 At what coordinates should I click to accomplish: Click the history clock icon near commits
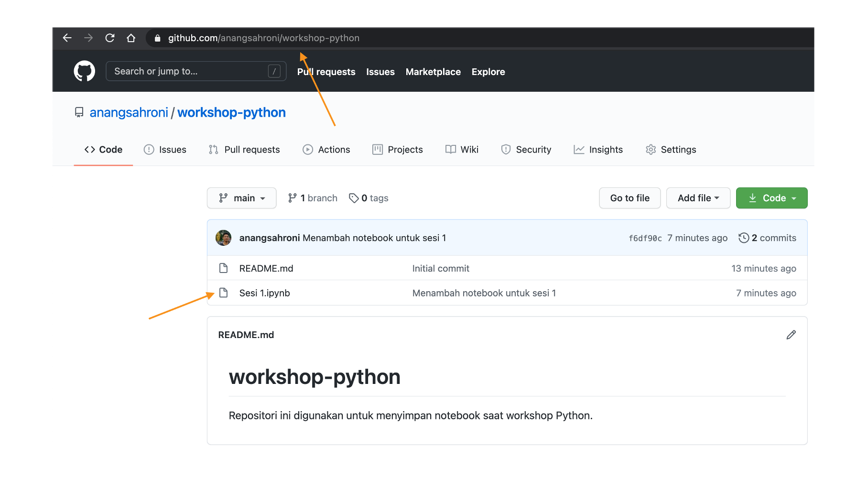coord(743,238)
